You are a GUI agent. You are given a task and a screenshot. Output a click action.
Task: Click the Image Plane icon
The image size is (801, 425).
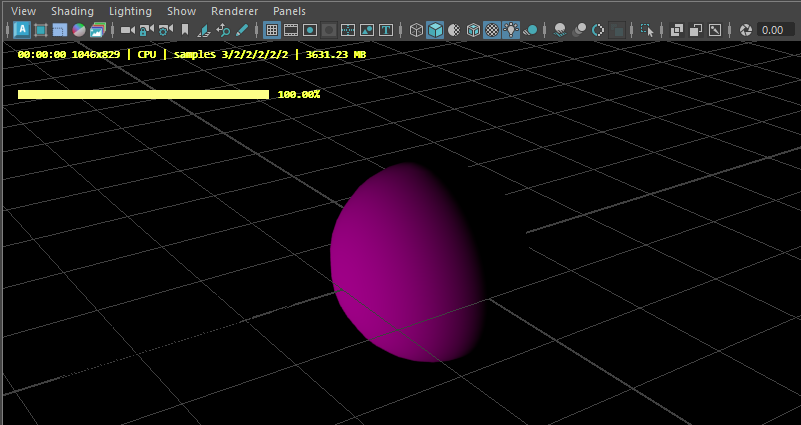click(x=204, y=30)
